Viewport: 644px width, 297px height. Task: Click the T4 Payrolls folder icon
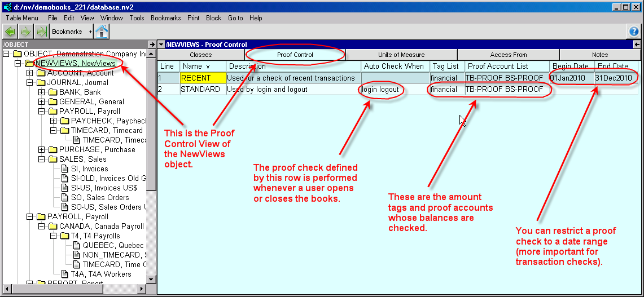click(x=64, y=236)
